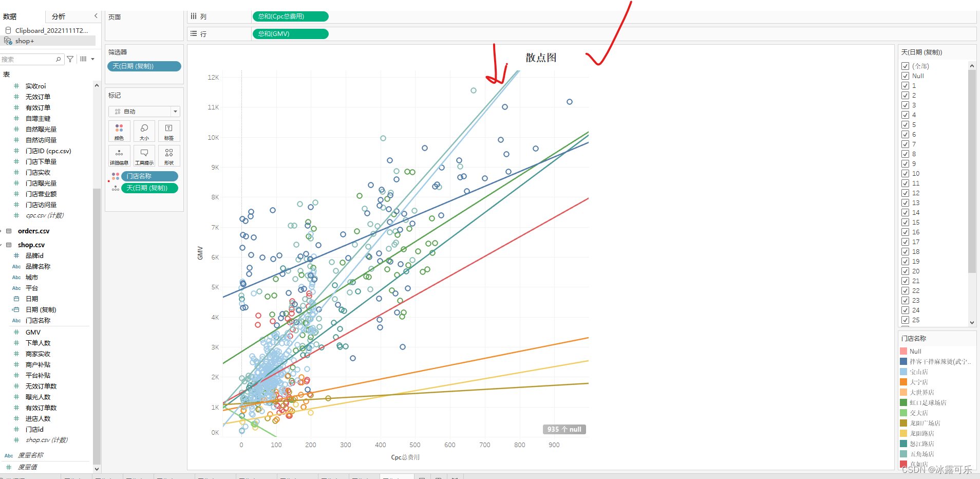
Task: Open the 标签 (Label) mark card
Action: coord(169,131)
